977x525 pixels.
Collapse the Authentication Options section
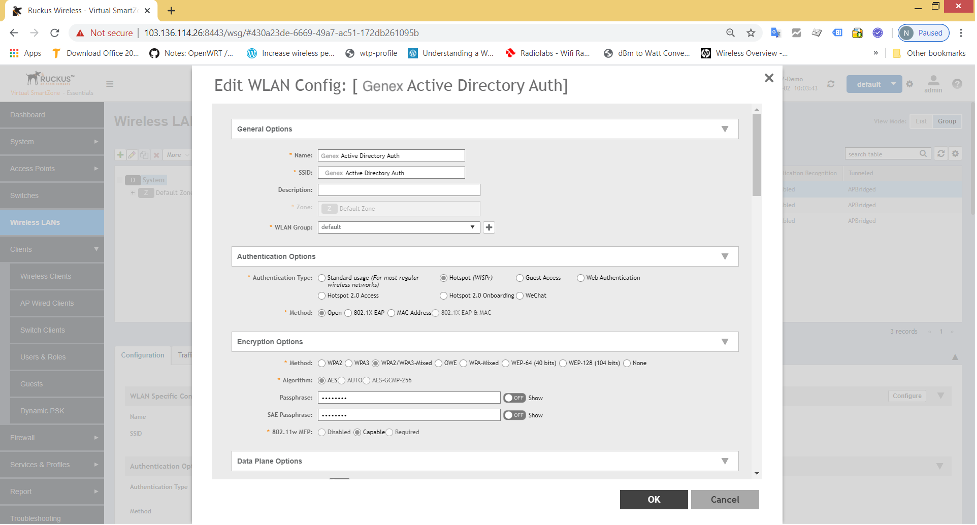tap(725, 257)
